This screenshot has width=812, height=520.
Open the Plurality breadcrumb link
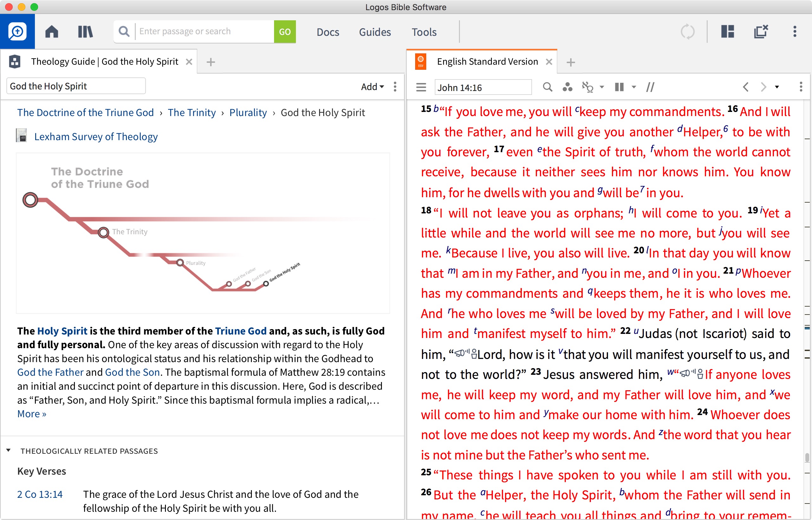[x=248, y=113]
